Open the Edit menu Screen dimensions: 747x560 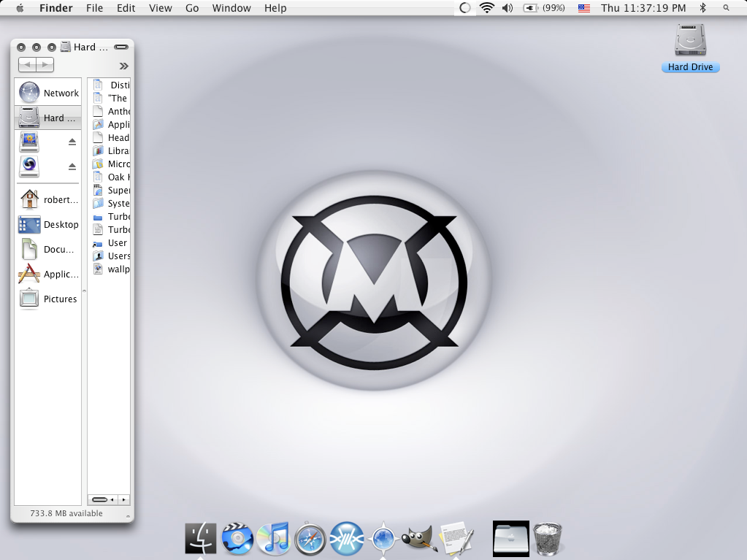[126, 8]
